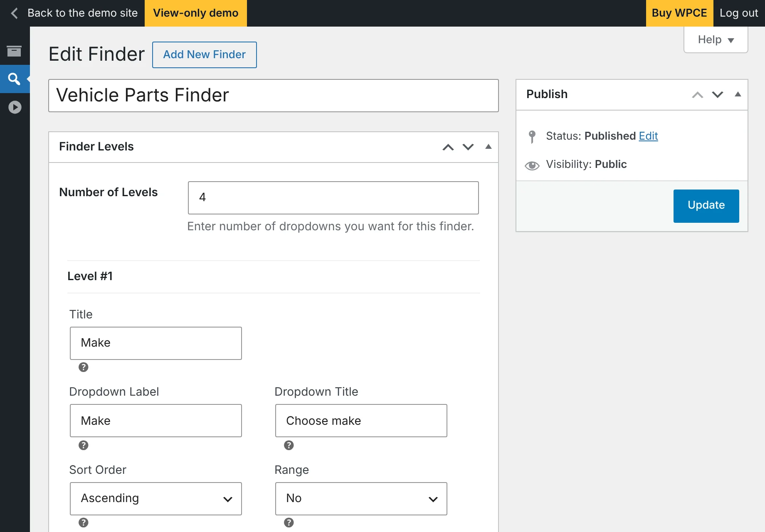Viewport: 765px width, 532px height.
Task: Click the Range label
Action: pos(292,470)
